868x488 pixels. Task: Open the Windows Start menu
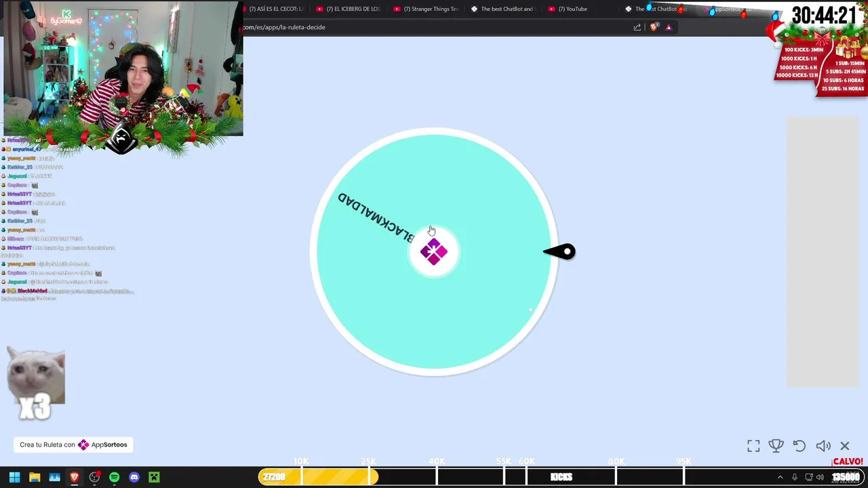point(14,477)
